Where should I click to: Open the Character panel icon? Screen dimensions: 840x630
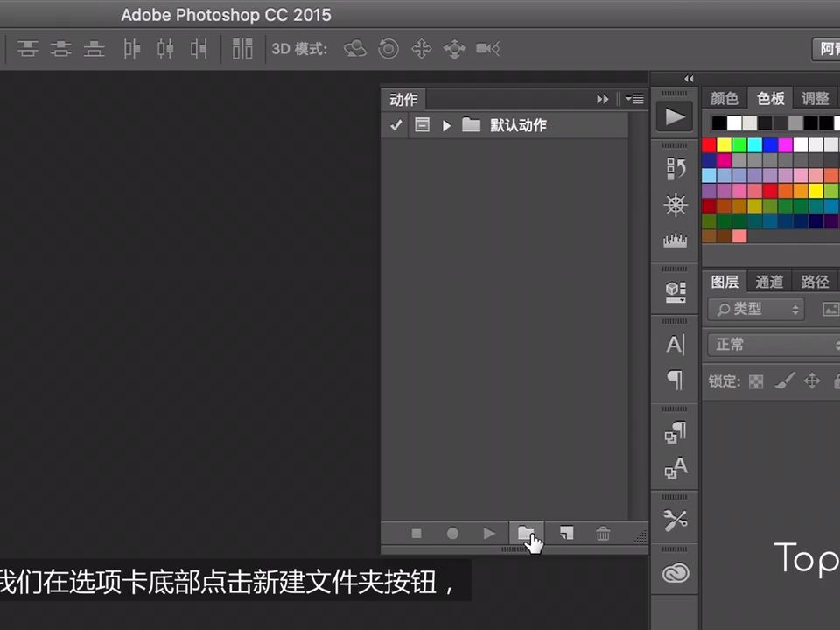[675, 344]
